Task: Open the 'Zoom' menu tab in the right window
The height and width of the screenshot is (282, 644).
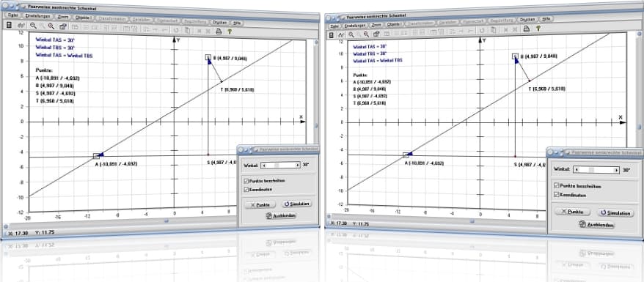Action: 376,25
